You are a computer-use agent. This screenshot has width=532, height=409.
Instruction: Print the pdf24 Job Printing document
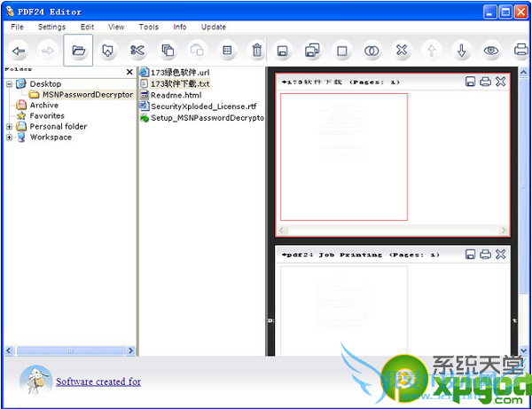click(485, 255)
